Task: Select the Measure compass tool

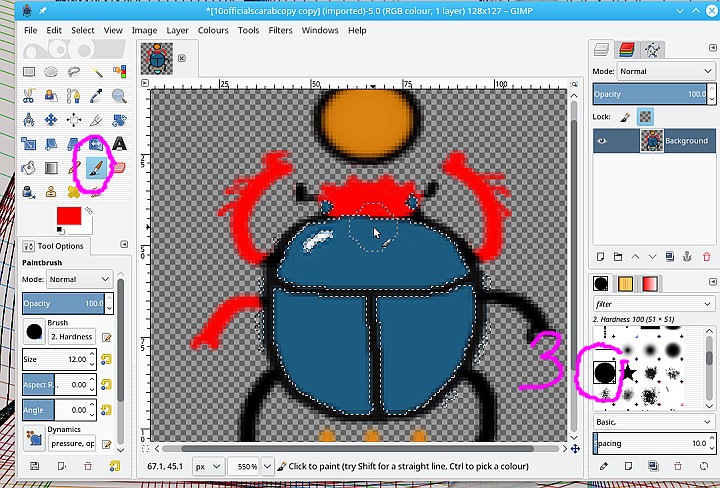Action: tap(29, 120)
